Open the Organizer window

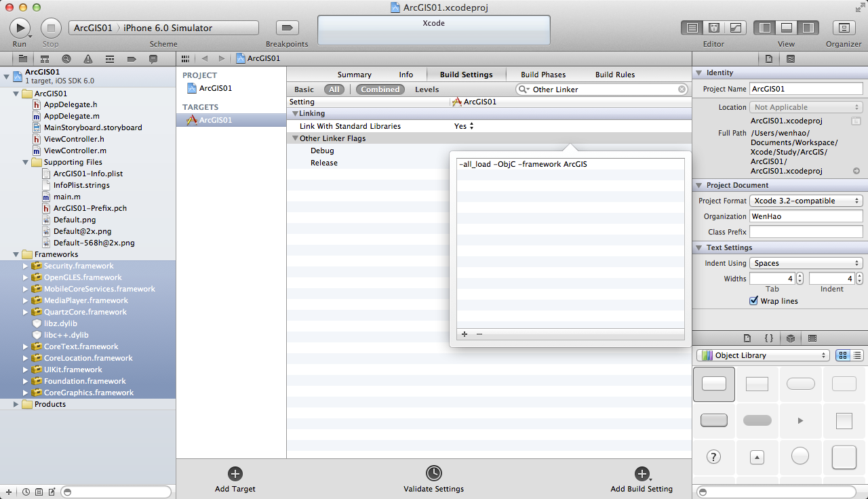click(844, 28)
